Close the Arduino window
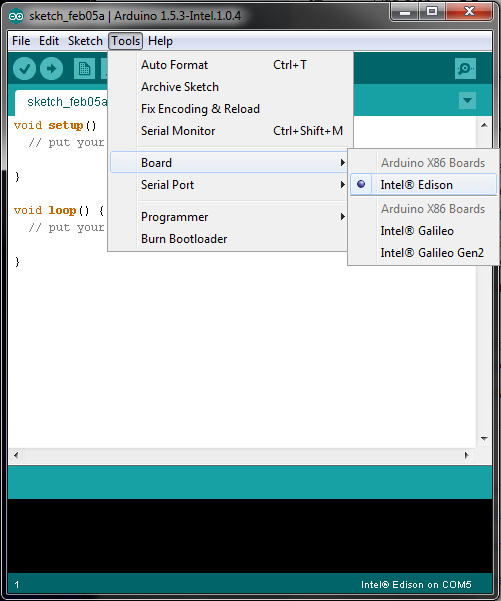The height and width of the screenshot is (601, 501). (469, 11)
